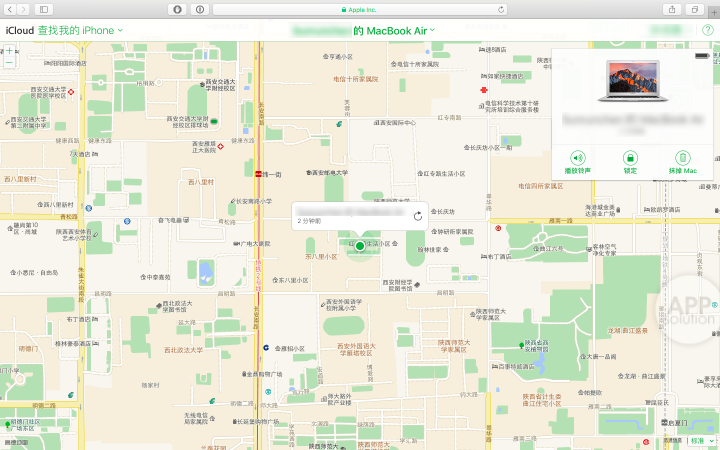Click the 2 分钟前 timestamp in popup
The image size is (720, 450).
pos(309,221)
